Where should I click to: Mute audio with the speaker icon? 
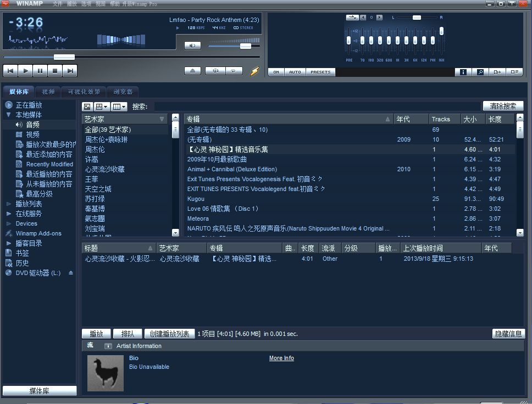192,46
